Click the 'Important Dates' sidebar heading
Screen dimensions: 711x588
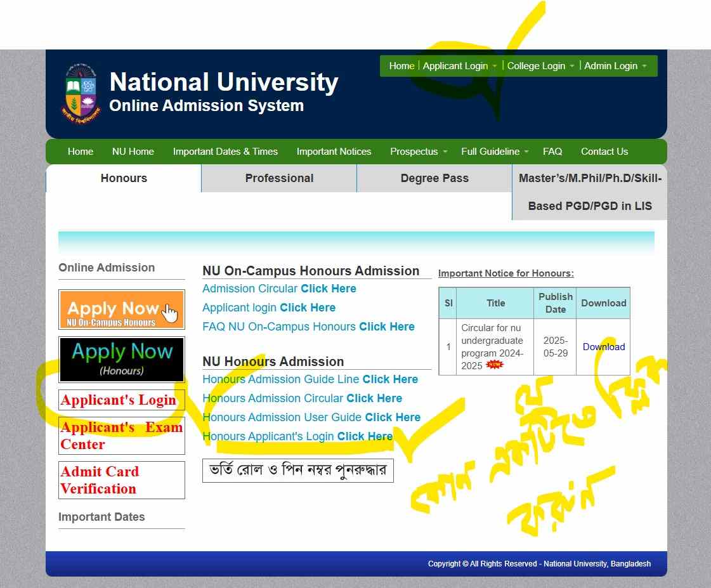coord(101,517)
